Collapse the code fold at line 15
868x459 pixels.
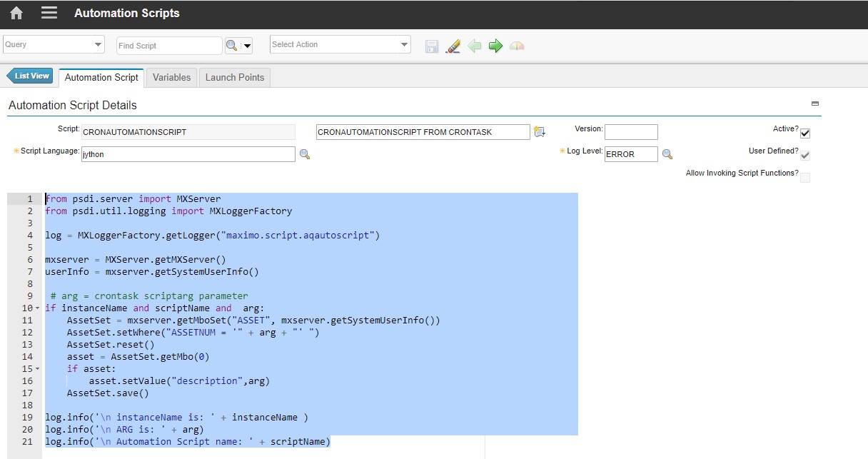pyautogui.click(x=37, y=369)
